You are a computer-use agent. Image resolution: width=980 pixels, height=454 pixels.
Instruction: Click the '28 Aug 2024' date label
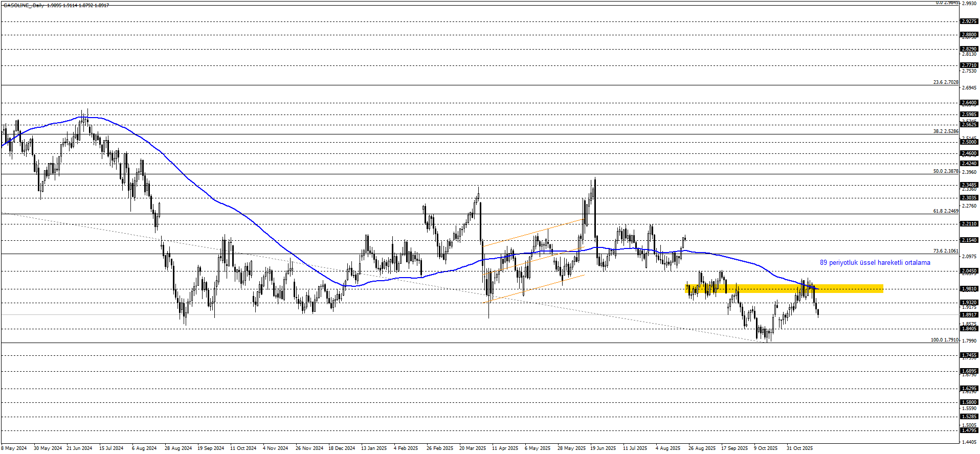178,448
